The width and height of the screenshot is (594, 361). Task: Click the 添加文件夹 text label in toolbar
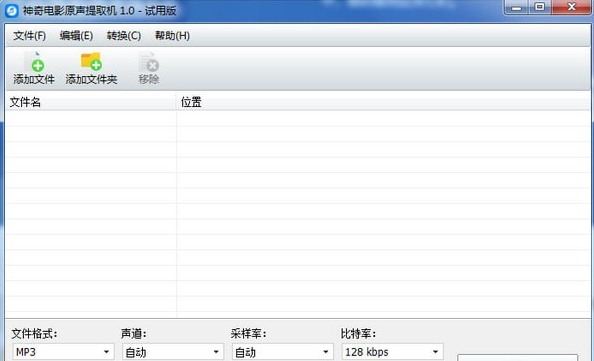point(91,79)
